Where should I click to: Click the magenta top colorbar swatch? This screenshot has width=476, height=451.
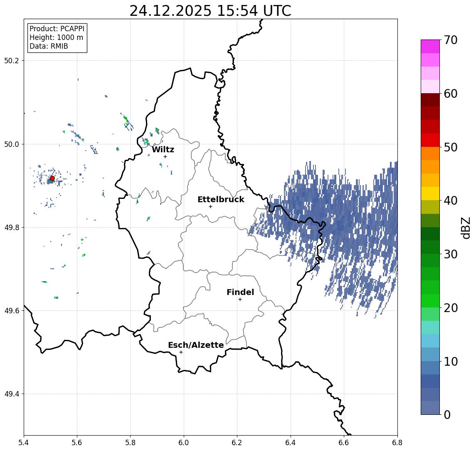tap(430, 47)
